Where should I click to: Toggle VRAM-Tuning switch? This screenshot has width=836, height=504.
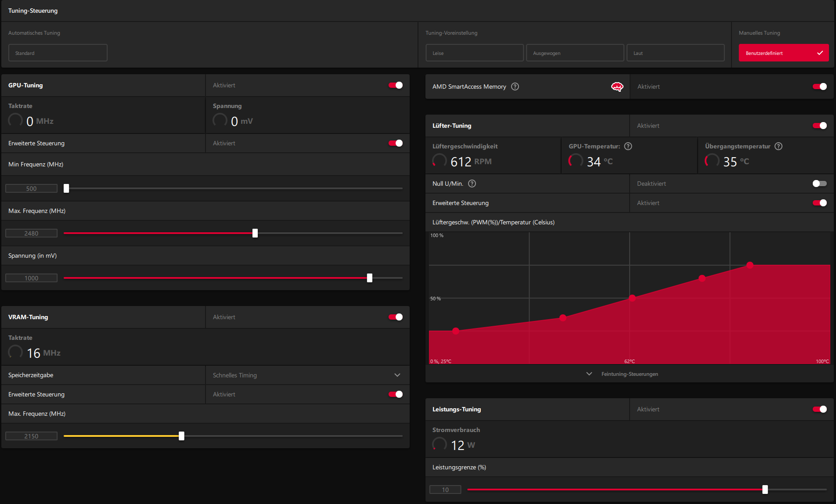pyautogui.click(x=396, y=317)
